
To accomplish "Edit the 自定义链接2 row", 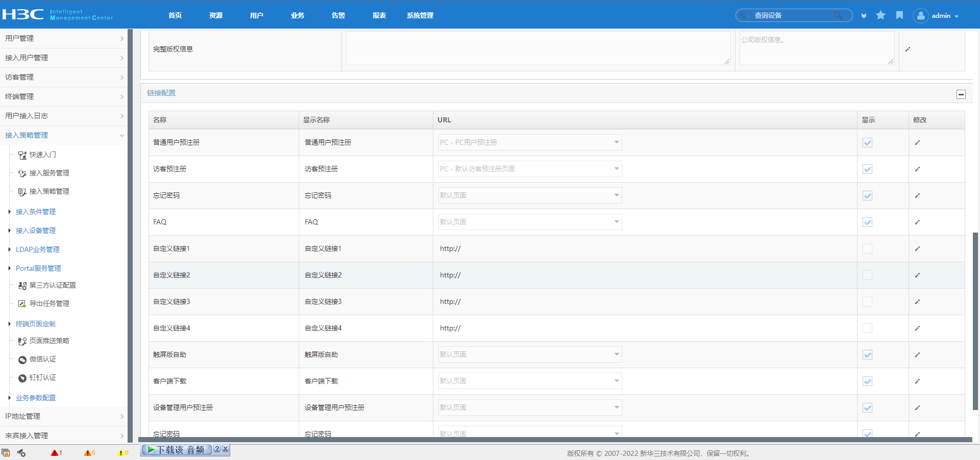I will click(917, 275).
